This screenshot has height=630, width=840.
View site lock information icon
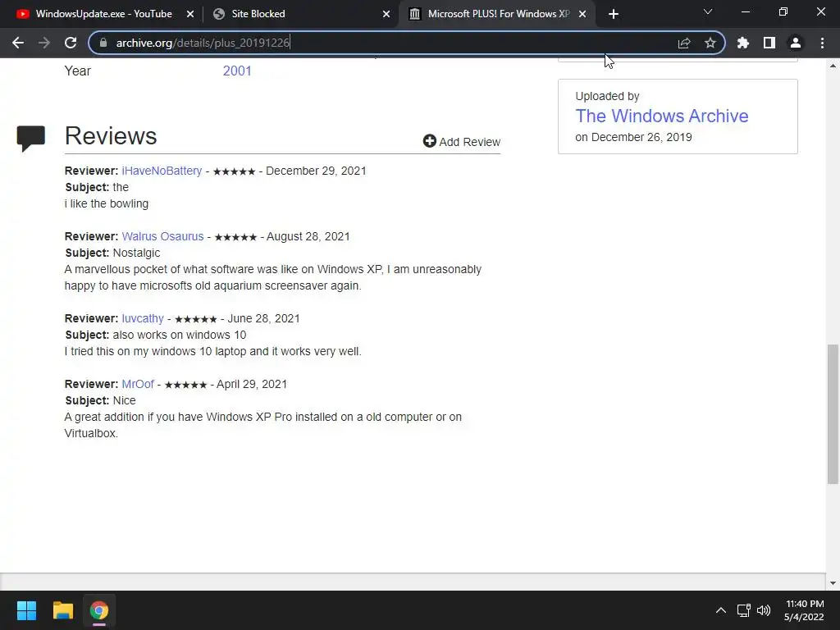(103, 43)
